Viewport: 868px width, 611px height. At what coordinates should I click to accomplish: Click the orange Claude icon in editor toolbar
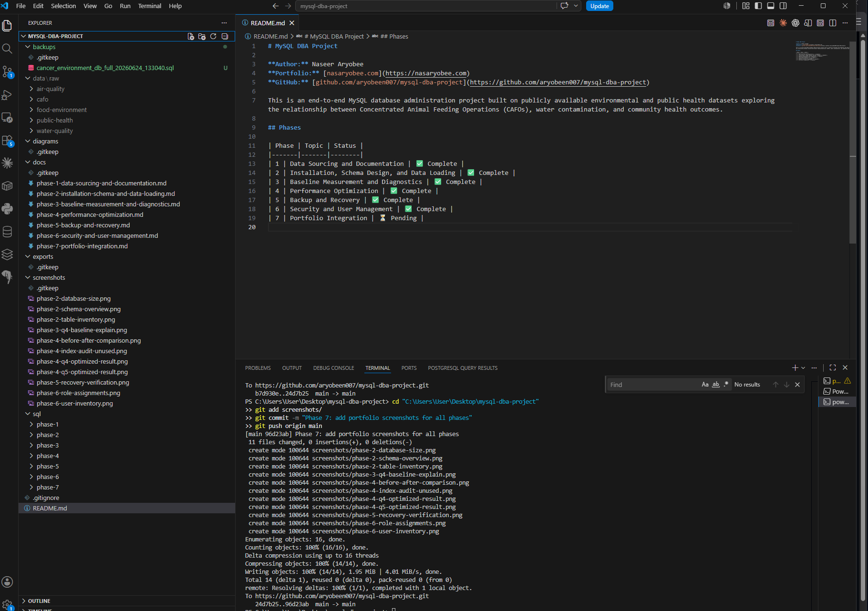click(x=783, y=23)
